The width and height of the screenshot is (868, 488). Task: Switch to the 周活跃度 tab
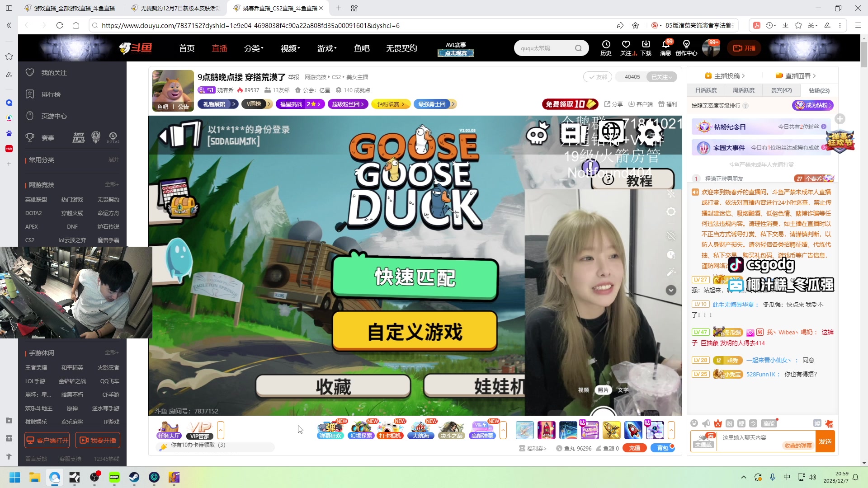coord(744,90)
